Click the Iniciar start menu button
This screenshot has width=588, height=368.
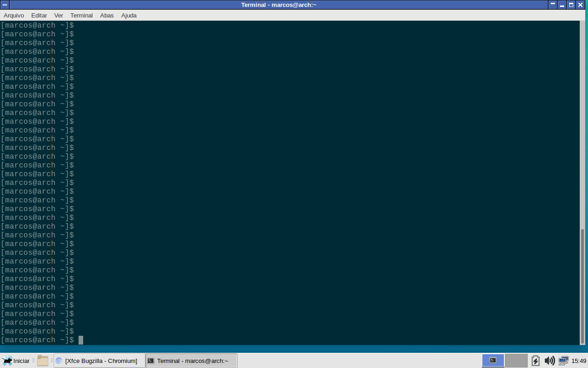tap(16, 361)
